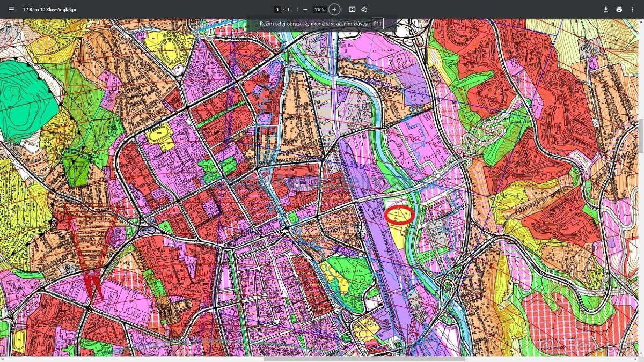Click the vertical scrollbar thumb
644x362 pixels.
(x=641, y=136)
